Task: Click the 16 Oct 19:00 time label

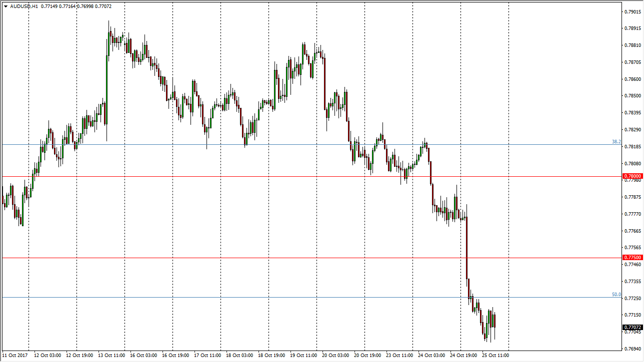Action: (175, 356)
